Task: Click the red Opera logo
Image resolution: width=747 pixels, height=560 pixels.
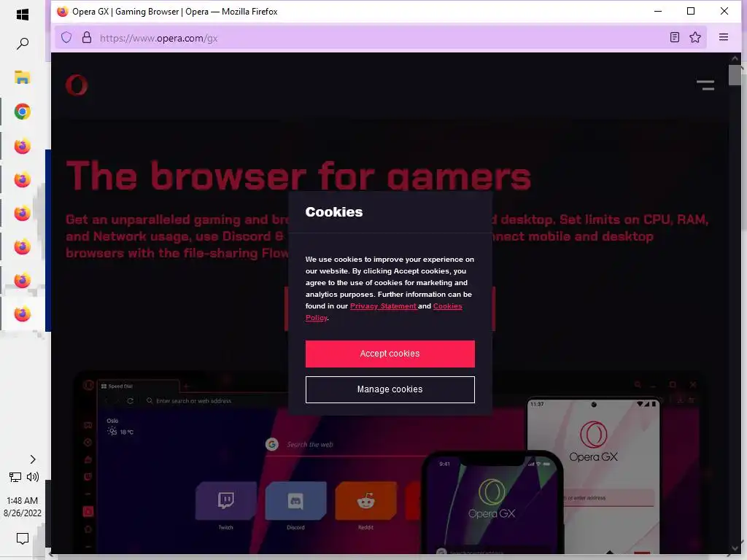Action: click(77, 85)
